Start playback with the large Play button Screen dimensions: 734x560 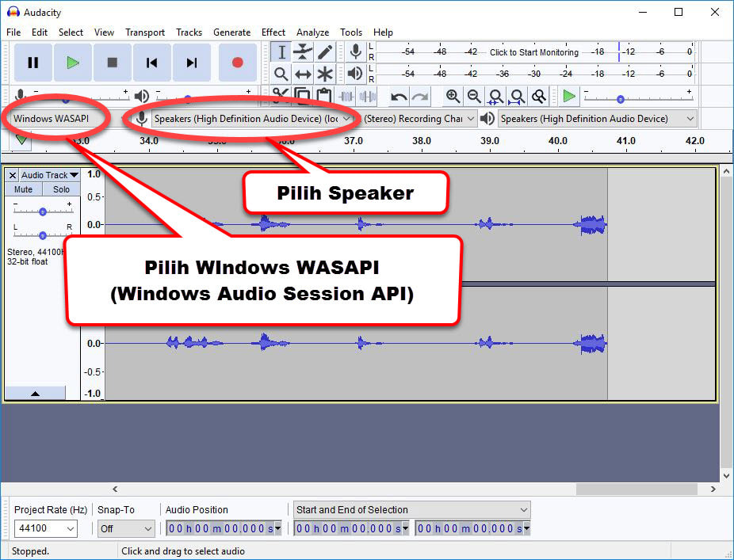coord(73,63)
